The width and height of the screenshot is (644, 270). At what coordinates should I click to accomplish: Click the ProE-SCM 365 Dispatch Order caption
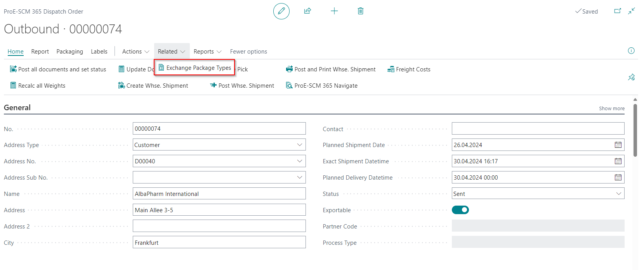point(43,12)
